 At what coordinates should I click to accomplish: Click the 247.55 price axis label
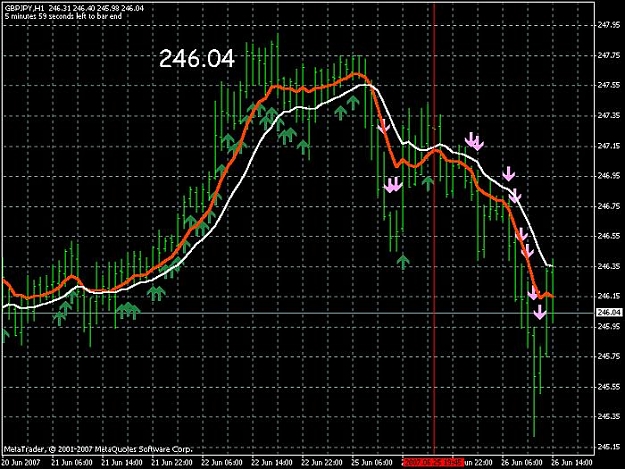609,85
